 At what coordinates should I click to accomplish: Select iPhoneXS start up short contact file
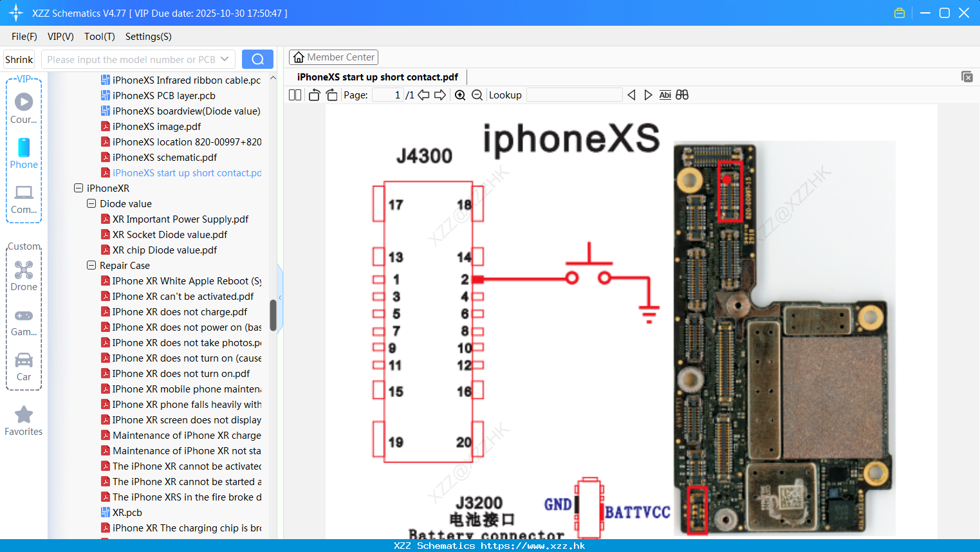(181, 173)
